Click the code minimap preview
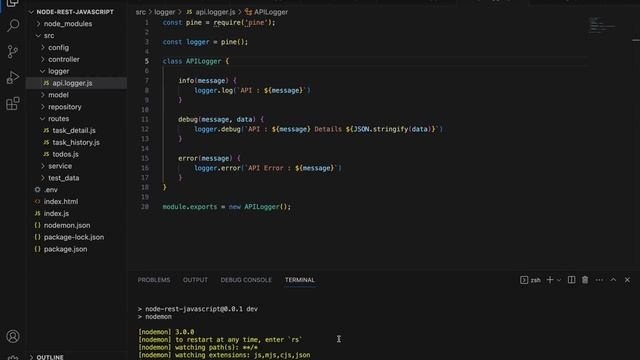This screenshot has width=640, height=360. [x=601, y=26]
